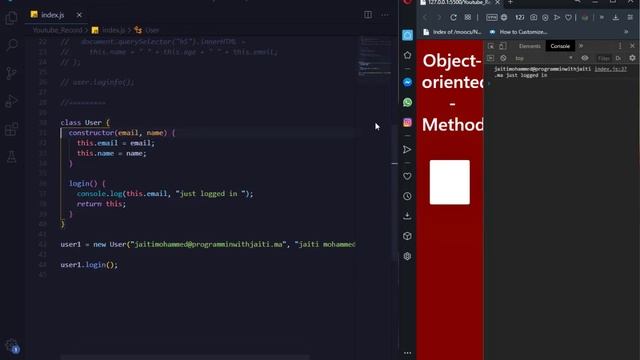This screenshot has height=360, width=640.
Task: Open the Manage gear in VS Code
Action: point(11,345)
